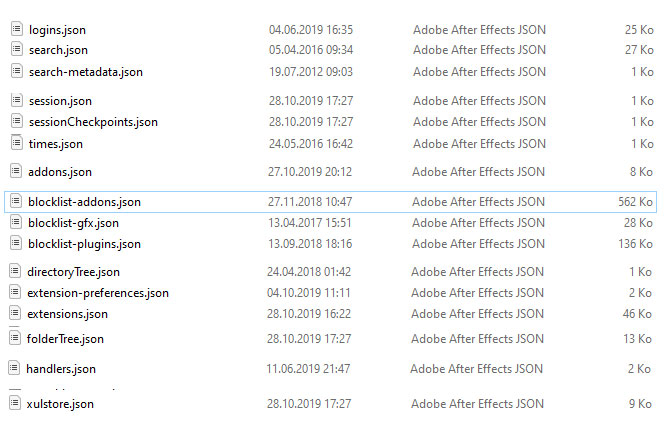Select the xulstore.json file name

point(60,404)
